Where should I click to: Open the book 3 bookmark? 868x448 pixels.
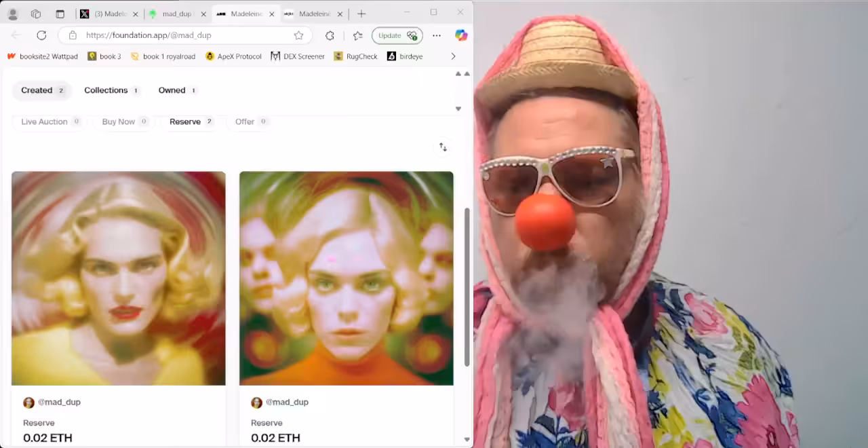pyautogui.click(x=104, y=56)
